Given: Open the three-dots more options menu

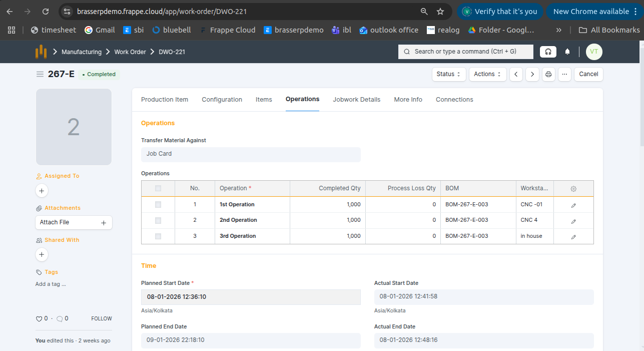Looking at the screenshot, I should 564,74.
